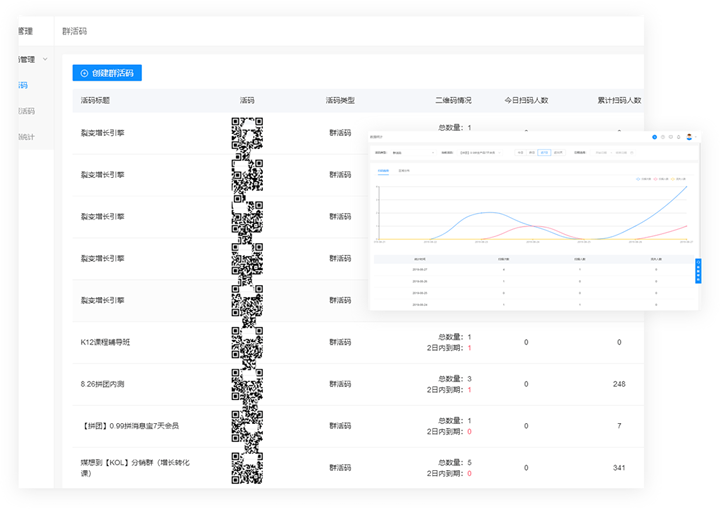Open QR code for 媒想到【KOL】分销群 row
720x509 pixels.
pos(247,468)
